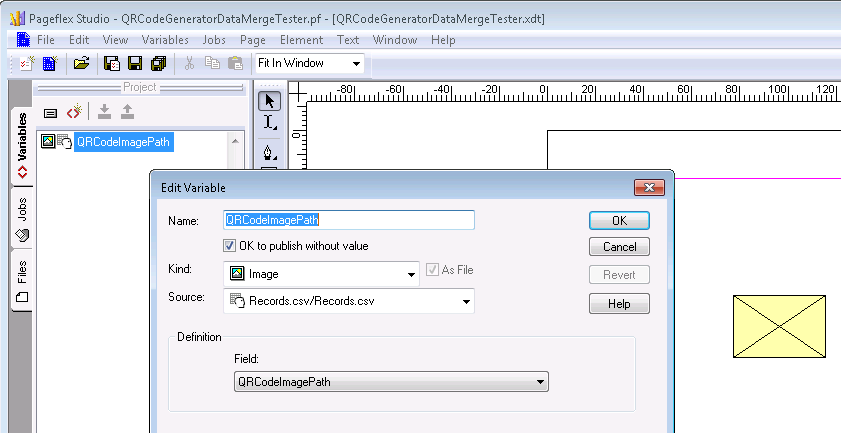Open the File menu
841x433 pixels.
pyautogui.click(x=46, y=40)
